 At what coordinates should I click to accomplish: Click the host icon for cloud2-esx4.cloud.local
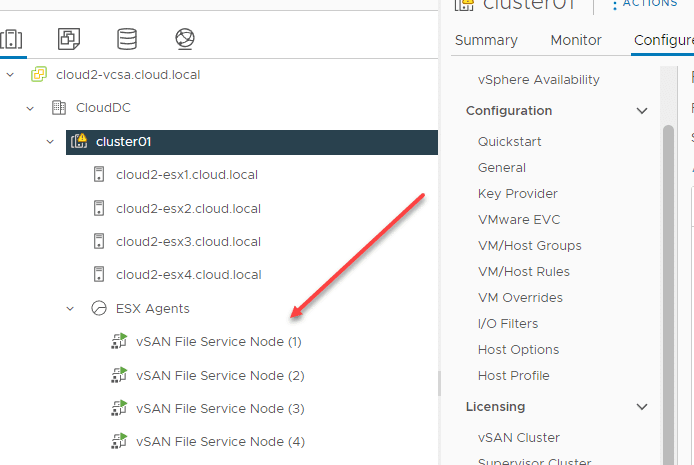pos(99,274)
